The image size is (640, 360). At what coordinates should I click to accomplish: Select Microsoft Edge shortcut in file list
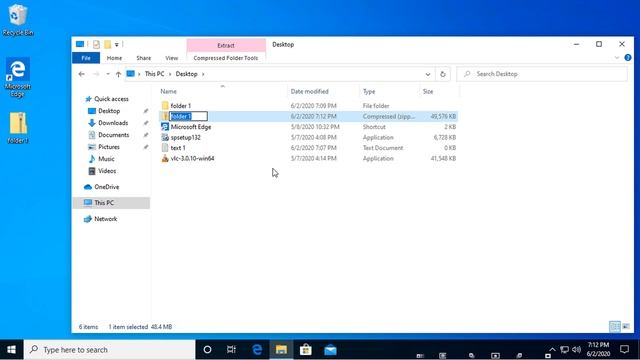coord(308,127)
